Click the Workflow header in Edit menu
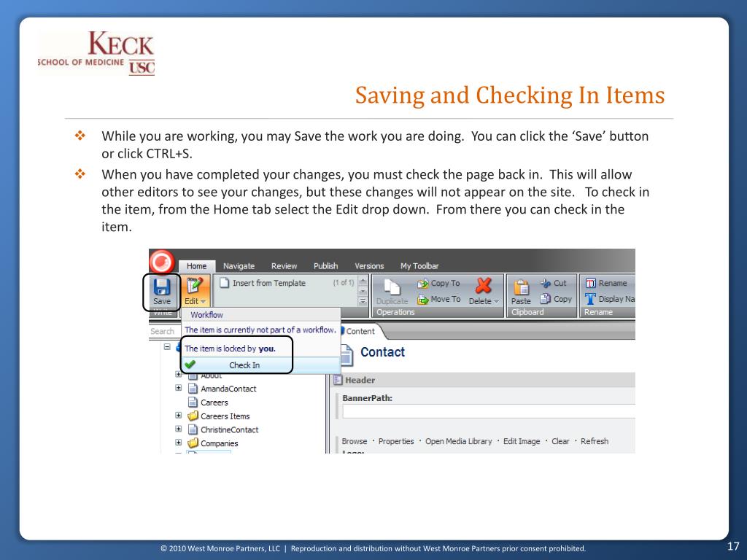Screen dimensions: 747x560 pos(206,315)
